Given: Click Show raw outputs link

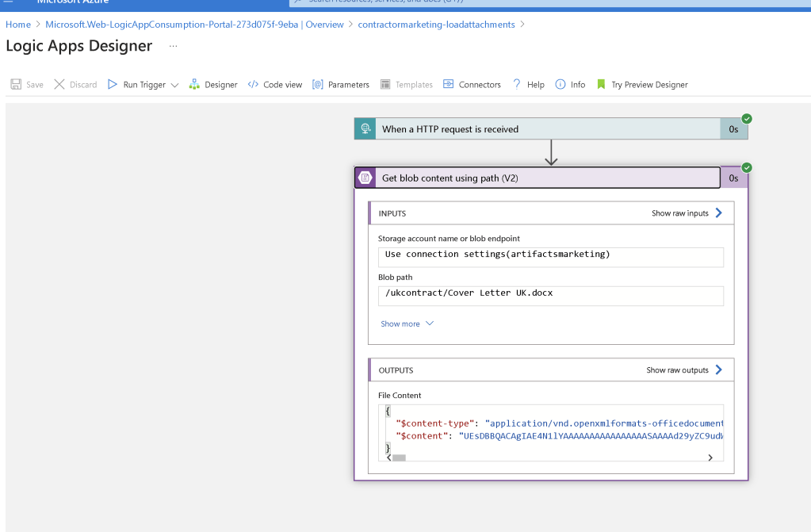Looking at the screenshot, I should [x=677, y=370].
